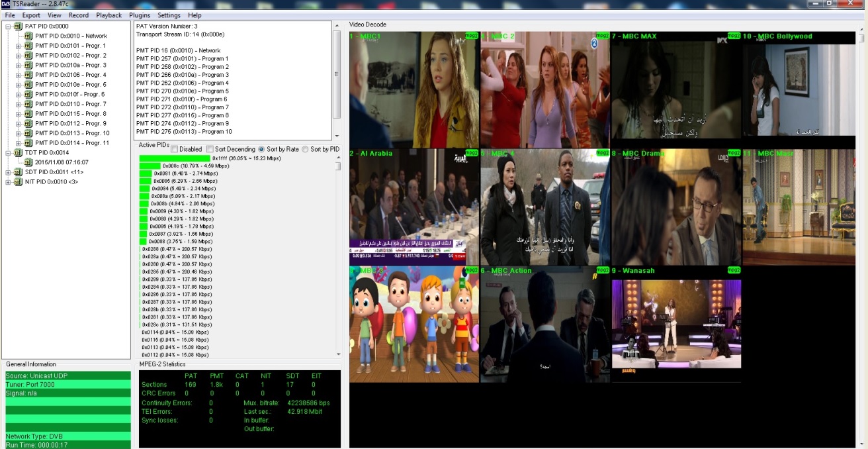Image resolution: width=868 pixels, height=449 pixels.
Task: Select the MBC 4 video thumbnail
Action: click(545, 207)
